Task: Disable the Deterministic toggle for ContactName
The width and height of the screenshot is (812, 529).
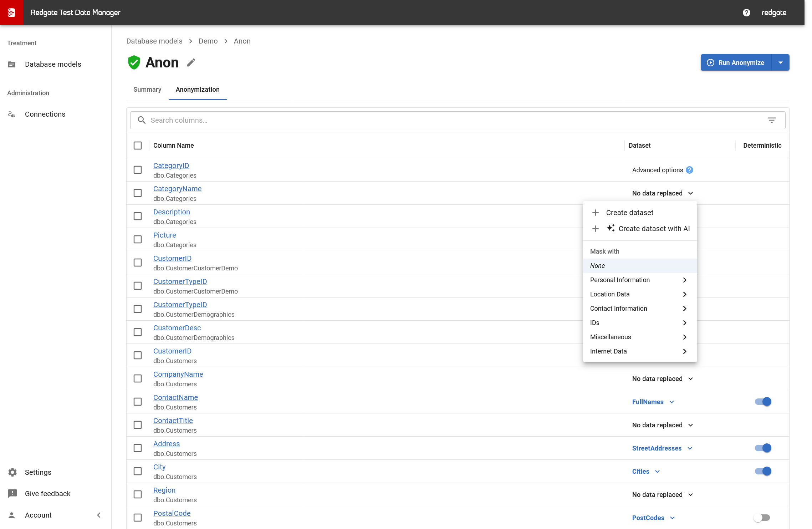Action: [x=763, y=402]
